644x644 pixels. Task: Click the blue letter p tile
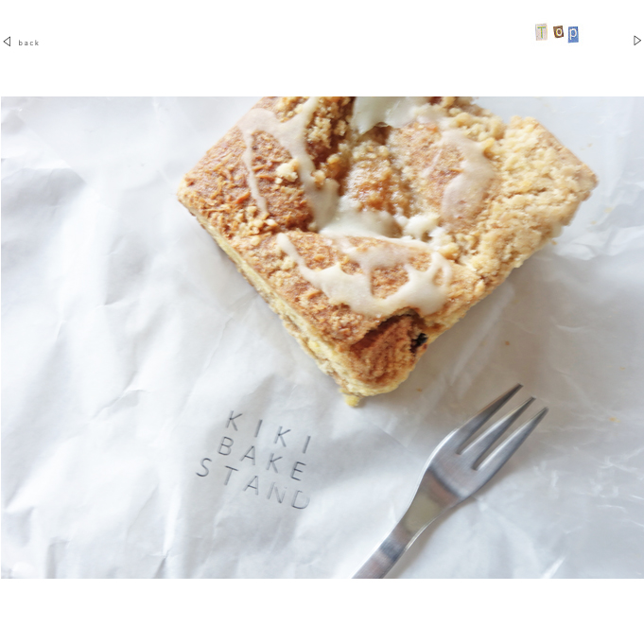(573, 34)
